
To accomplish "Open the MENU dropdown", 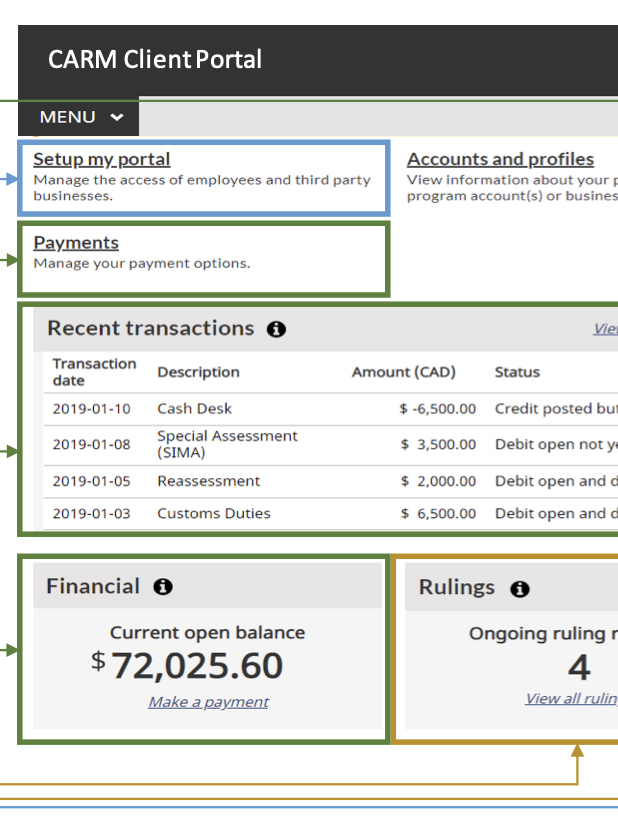I will 79,117.
